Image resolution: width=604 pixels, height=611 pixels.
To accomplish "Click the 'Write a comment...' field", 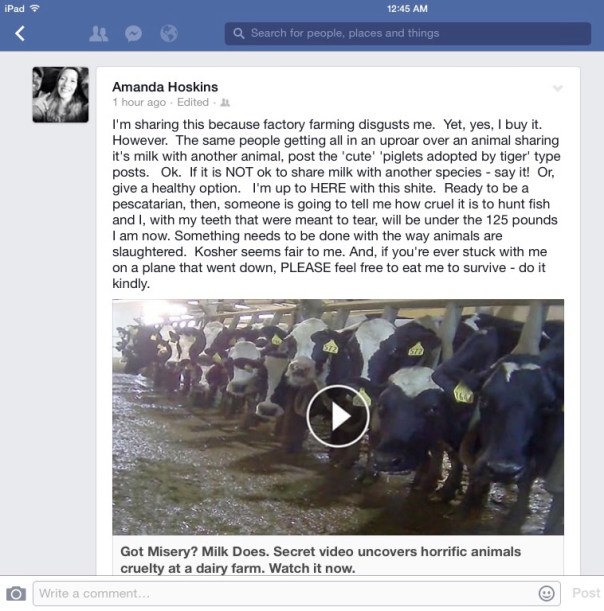I will 297,593.
